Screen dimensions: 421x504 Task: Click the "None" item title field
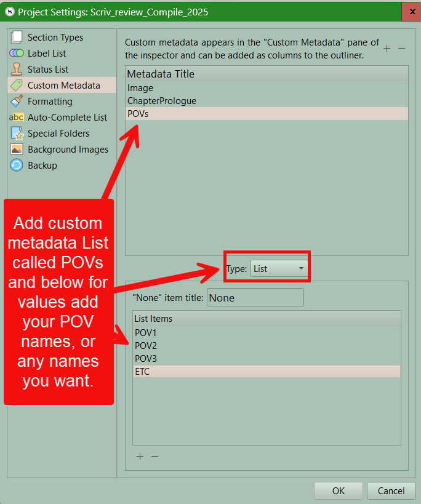[255, 298]
